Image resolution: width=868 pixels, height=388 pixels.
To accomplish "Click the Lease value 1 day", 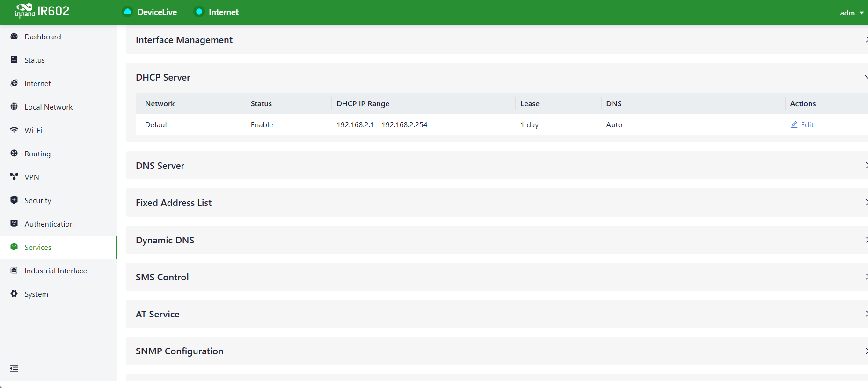I will click(530, 125).
